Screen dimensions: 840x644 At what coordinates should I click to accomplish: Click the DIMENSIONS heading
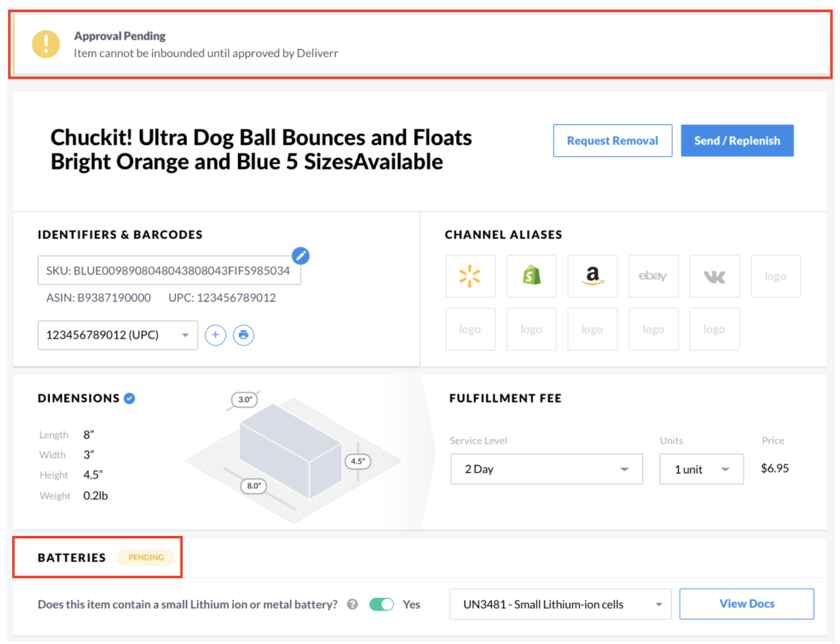pos(79,398)
